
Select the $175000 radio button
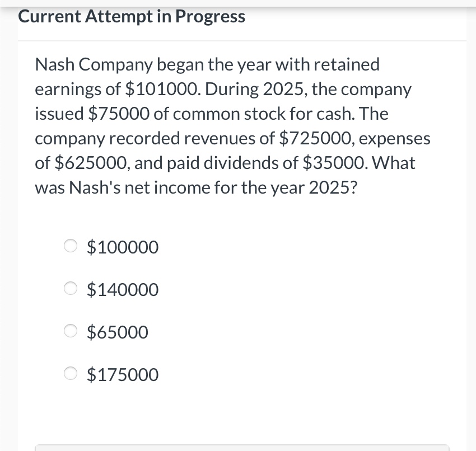coord(70,373)
